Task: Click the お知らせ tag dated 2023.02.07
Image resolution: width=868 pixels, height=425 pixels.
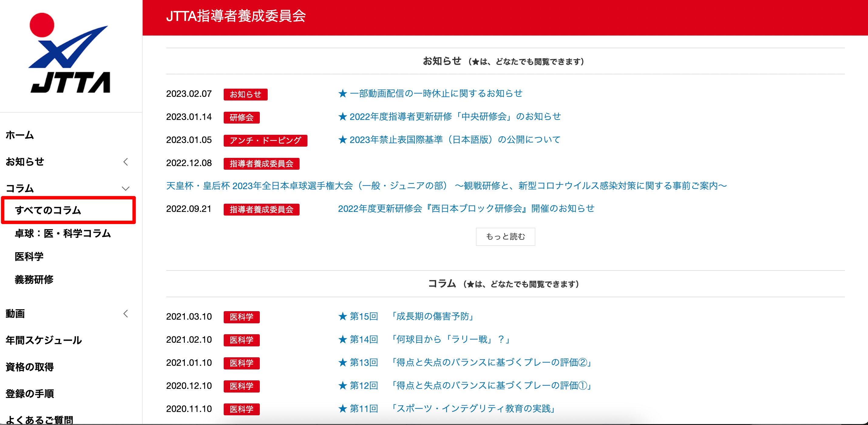Action: (245, 94)
